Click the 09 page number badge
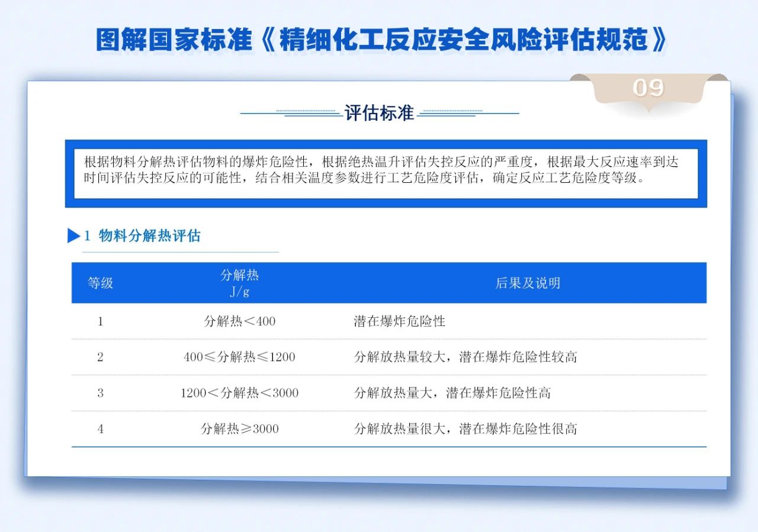The width and height of the screenshot is (758, 532). (648, 88)
